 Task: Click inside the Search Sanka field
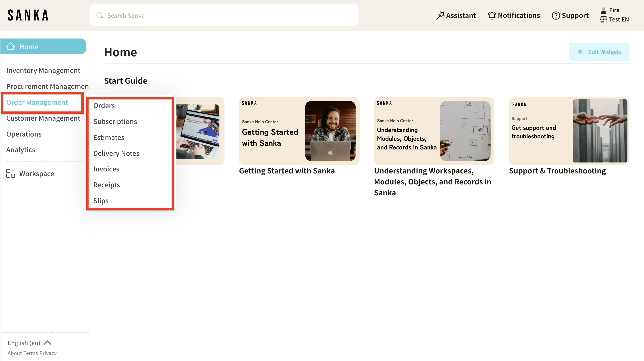point(225,15)
